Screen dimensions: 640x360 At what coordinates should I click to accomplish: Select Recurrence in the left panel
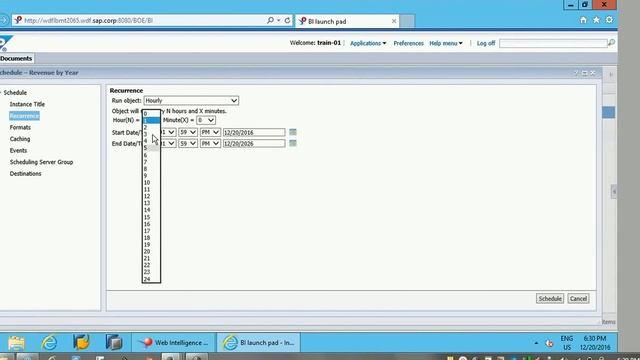[24, 116]
